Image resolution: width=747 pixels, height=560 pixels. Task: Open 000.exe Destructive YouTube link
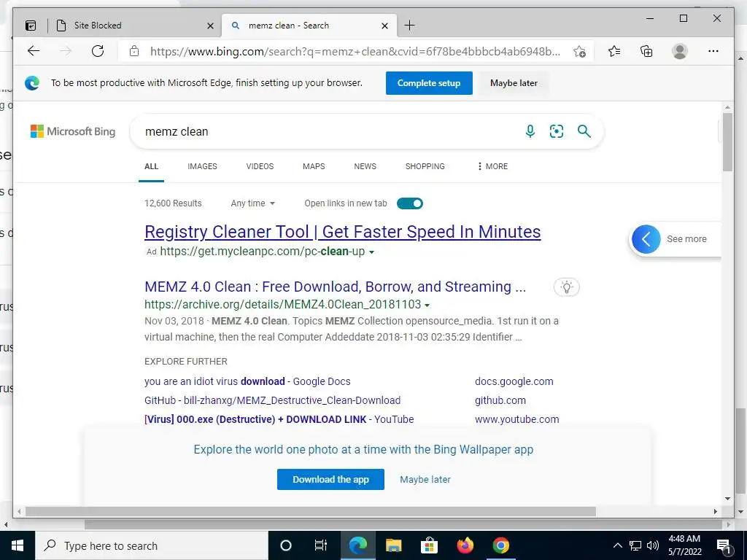click(x=279, y=419)
